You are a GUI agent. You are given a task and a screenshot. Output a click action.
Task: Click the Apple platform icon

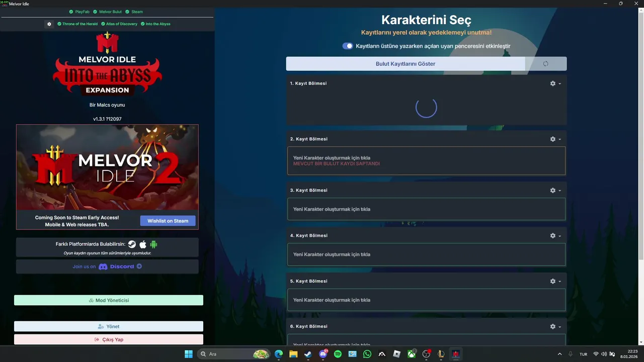(x=143, y=244)
